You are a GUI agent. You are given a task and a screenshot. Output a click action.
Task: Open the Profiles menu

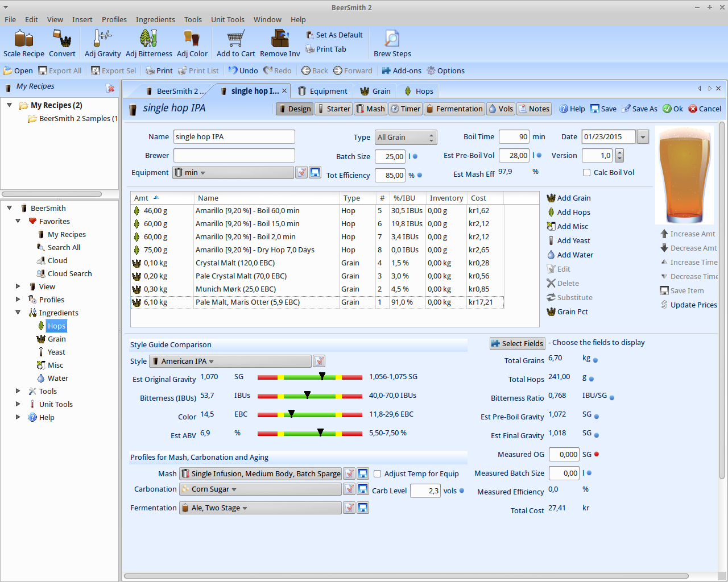click(114, 19)
